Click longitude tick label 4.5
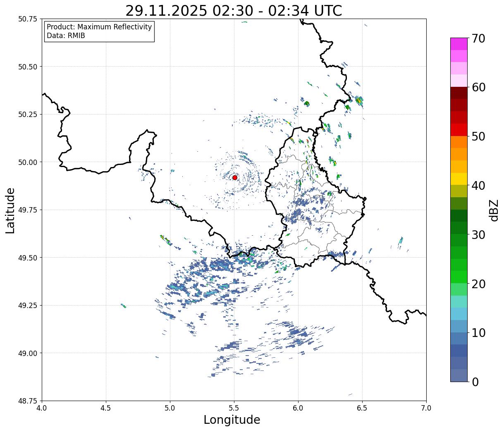This screenshot has height=430, width=504. point(106,408)
